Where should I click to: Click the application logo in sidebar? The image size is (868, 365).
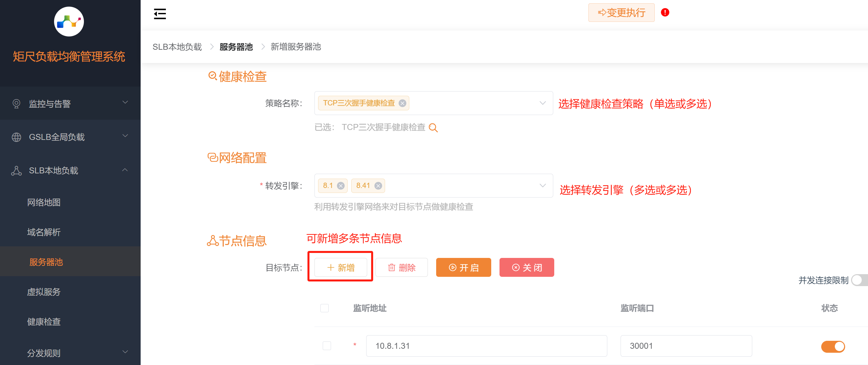point(69,22)
